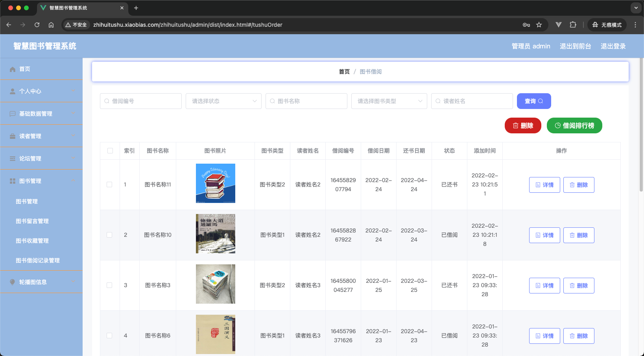
Task: Check the row for 图书名称10
Action: pyautogui.click(x=109, y=235)
